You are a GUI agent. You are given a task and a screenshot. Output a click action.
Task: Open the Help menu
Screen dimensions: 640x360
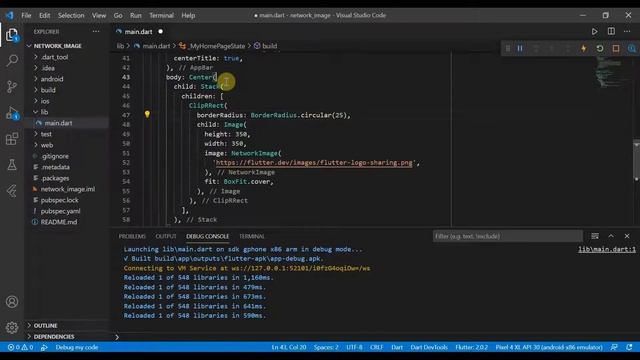coord(188,15)
